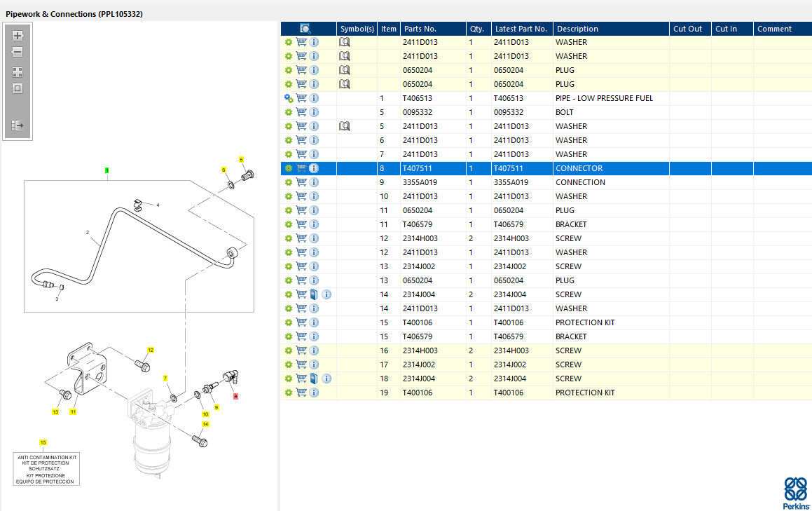Select yellow callout 11 on the diagram
Image resolution: width=812 pixels, height=511 pixels.
click(73, 412)
